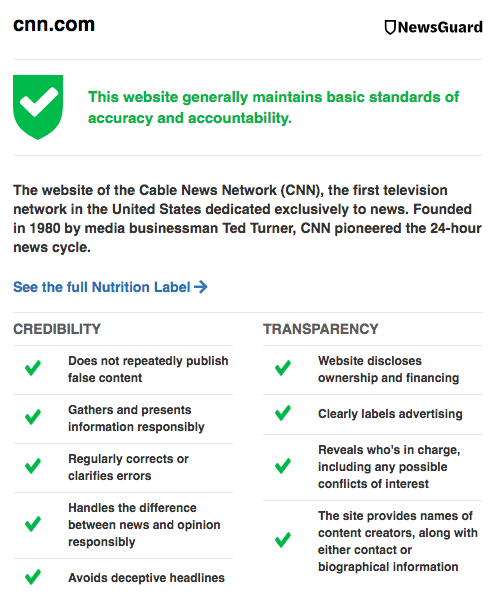Select the cnn.com site title
The height and width of the screenshot is (597, 496).
(x=54, y=25)
